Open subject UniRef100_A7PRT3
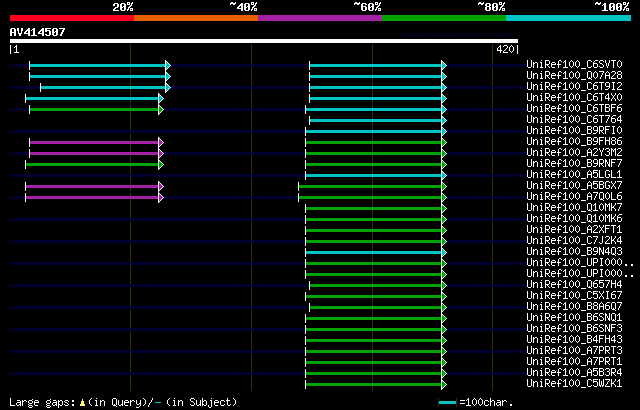Screen dimensions: 640x410 pyautogui.click(x=574, y=351)
